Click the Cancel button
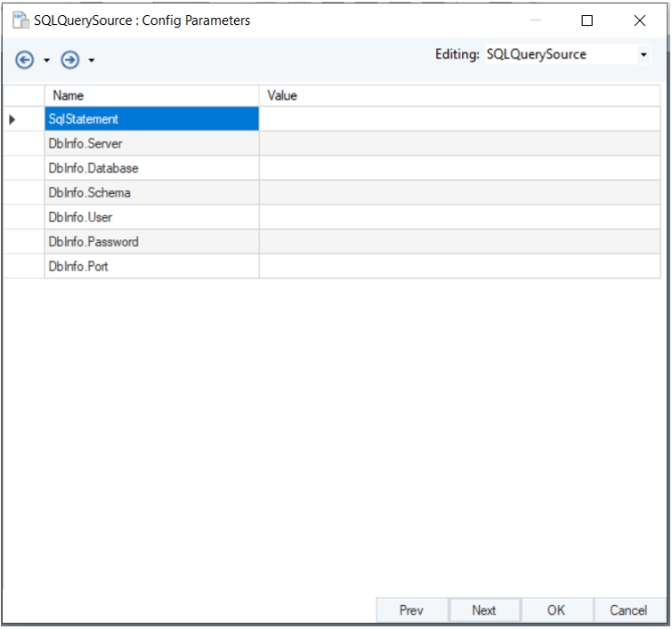 point(628,609)
